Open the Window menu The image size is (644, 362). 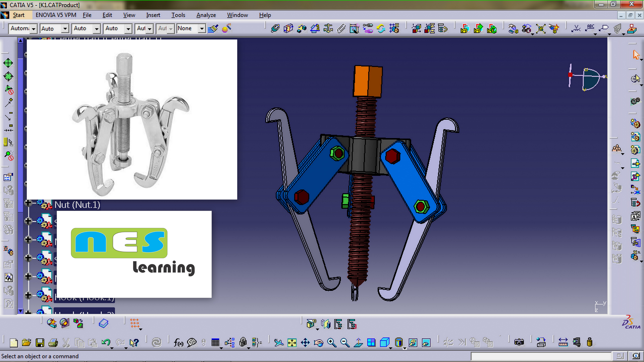[237, 15]
